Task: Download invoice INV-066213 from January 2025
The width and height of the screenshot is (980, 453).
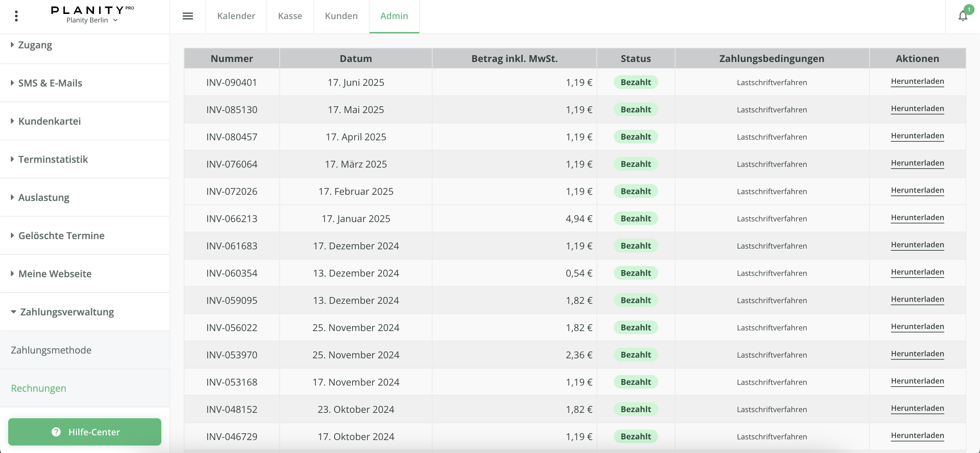Action: (x=917, y=218)
